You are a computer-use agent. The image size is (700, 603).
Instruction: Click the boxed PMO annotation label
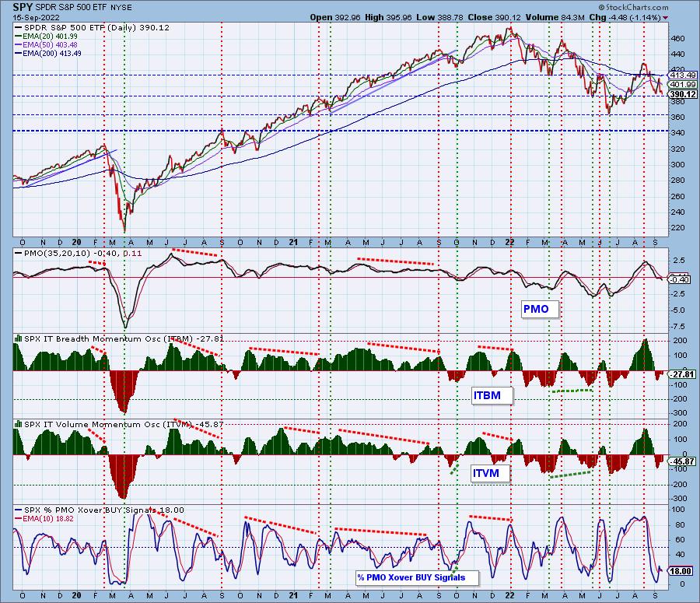tap(541, 309)
